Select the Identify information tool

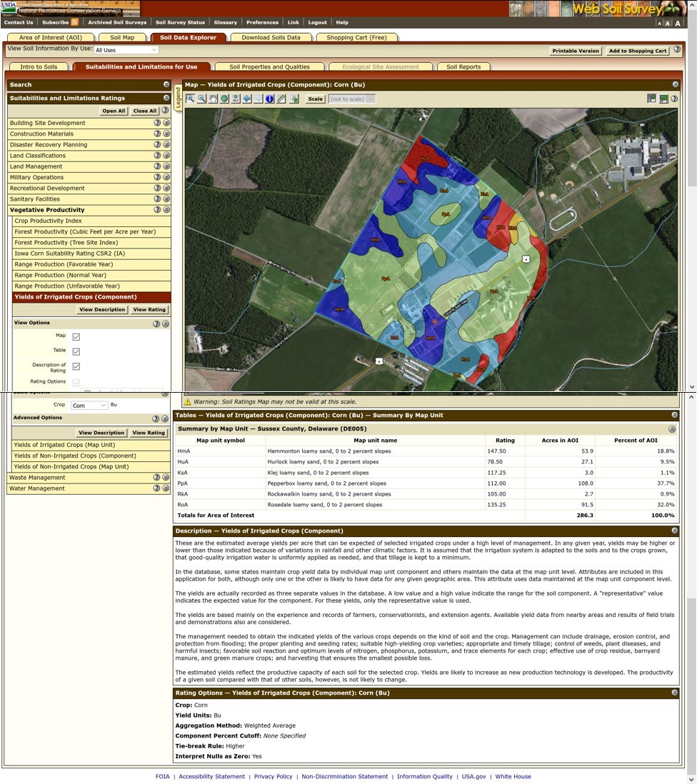click(x=270, y=99)
